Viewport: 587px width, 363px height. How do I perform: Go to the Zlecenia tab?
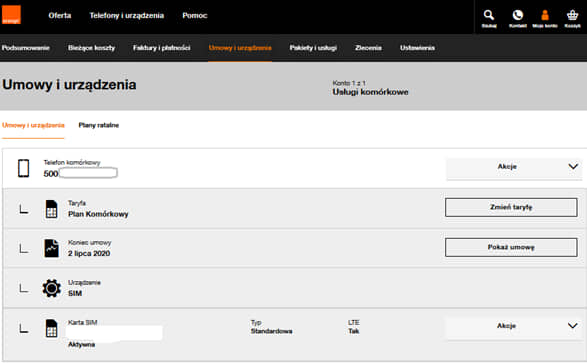[x=368, y=48]
